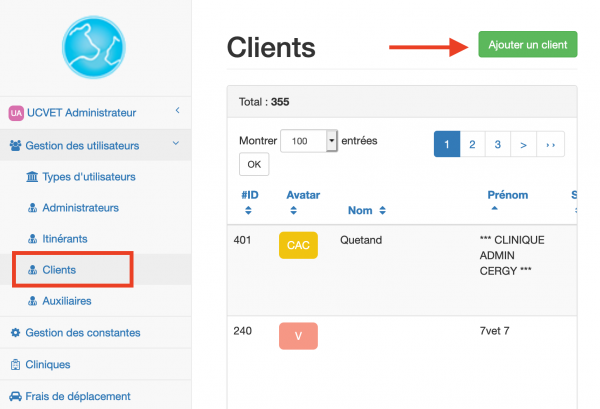
Task: Click the hospital icon beside Cliniques
Action: tap(15, 365)
